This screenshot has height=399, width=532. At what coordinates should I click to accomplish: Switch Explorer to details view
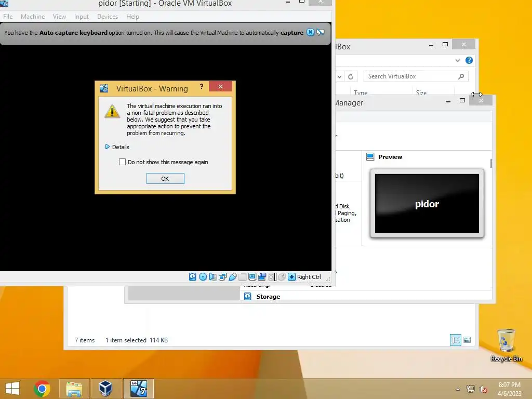point(455,340)
